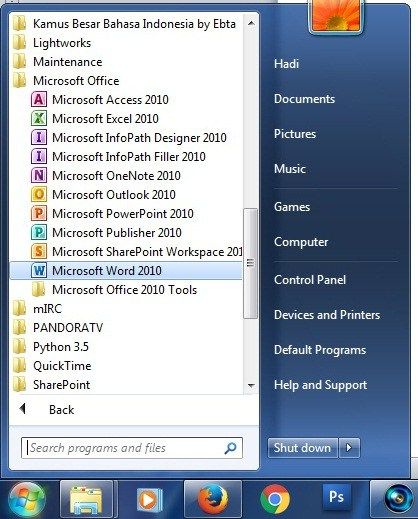Open Photoshop from the taskbar

point(337,497)
